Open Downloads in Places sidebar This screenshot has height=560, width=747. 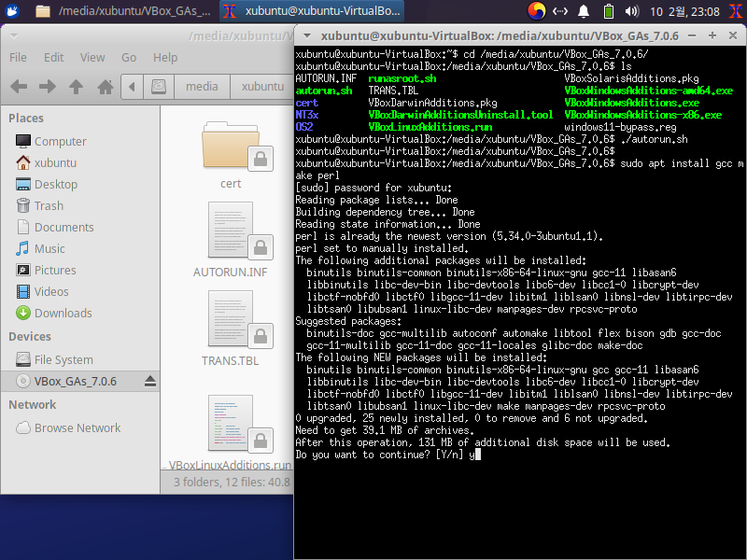[81, 313]
